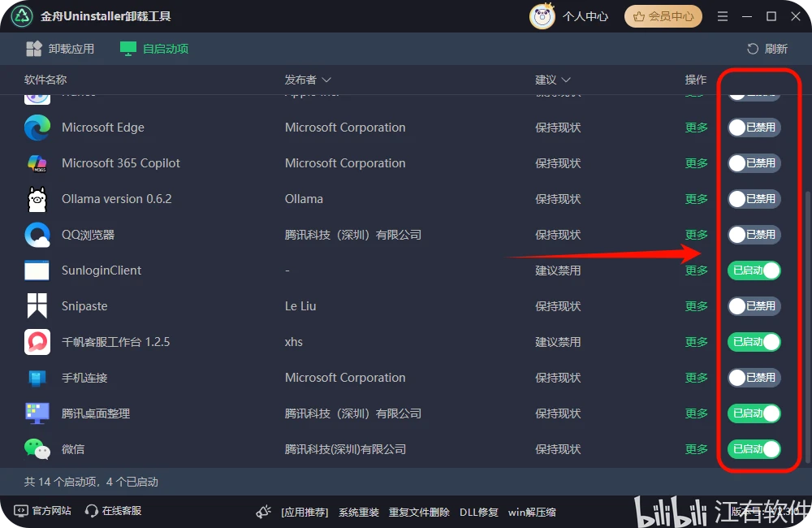Image resolution: width=812 pixels, height=528 pixels.
Task: Click the 软件名称 column header
Action: pos(45,80)
